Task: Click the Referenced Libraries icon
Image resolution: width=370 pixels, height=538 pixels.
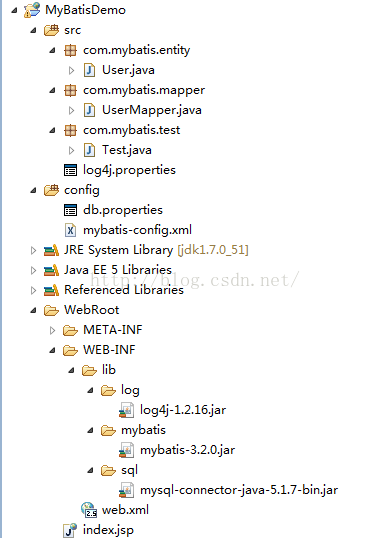Action: (x=51, y=290)
